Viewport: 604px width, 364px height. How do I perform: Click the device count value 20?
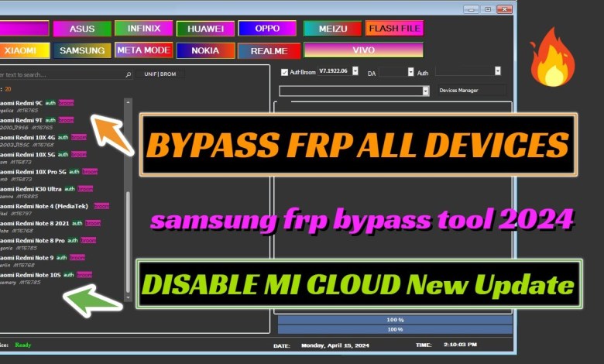(x=8, y=89)
